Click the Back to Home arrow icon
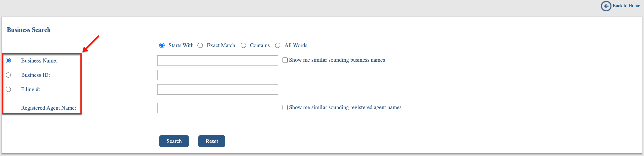 click(x=606, y=6)
